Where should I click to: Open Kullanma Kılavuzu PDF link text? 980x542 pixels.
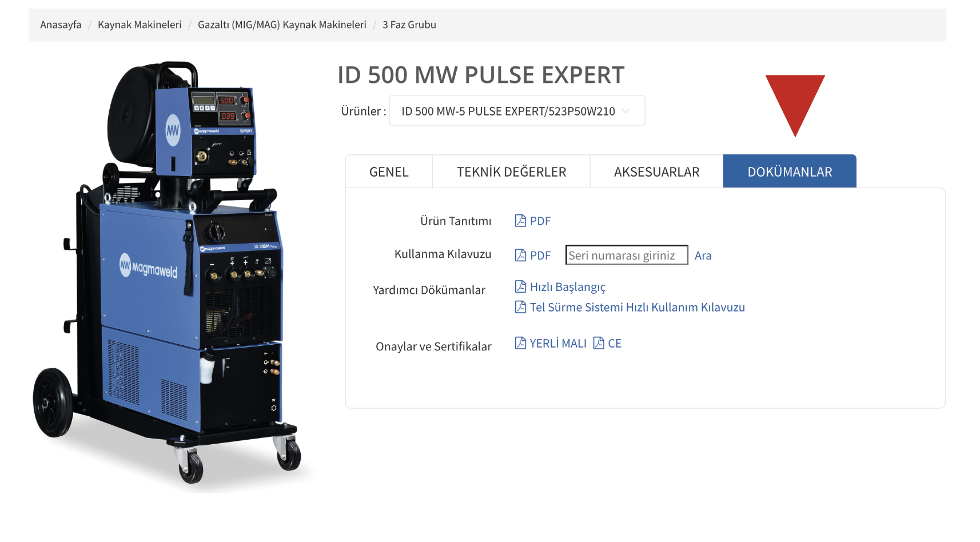(540, 256)
